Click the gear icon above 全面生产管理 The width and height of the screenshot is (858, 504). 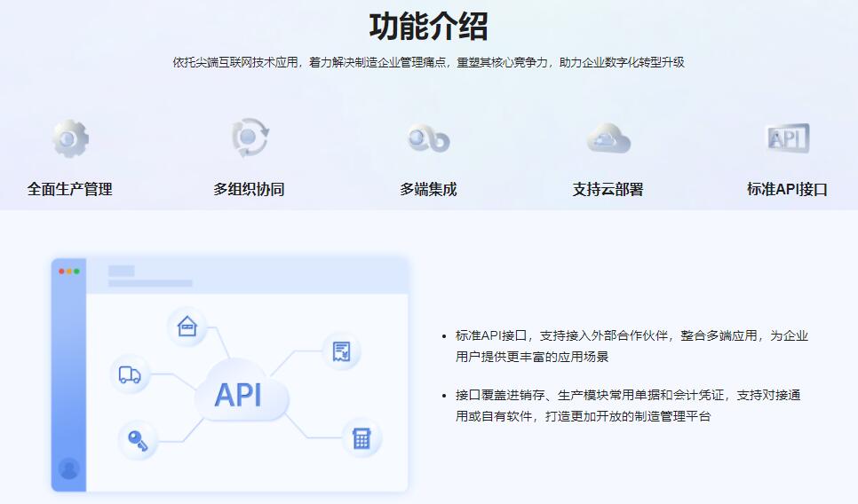point(69,138)
